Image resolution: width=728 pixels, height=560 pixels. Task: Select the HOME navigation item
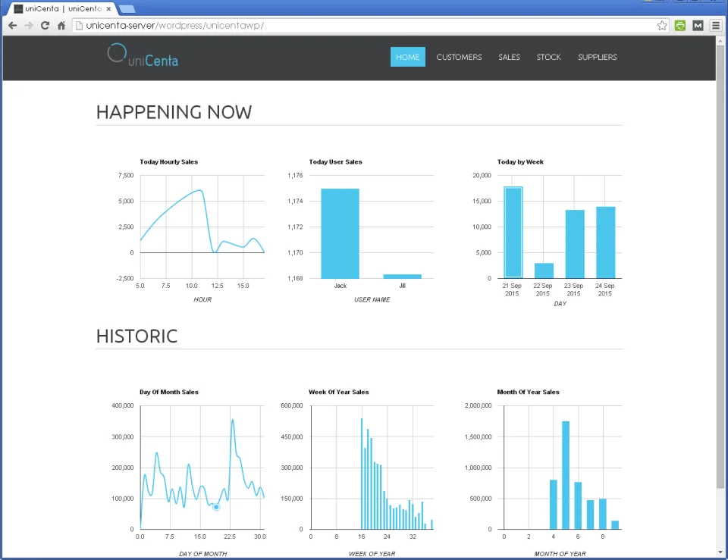pos(408,57)
